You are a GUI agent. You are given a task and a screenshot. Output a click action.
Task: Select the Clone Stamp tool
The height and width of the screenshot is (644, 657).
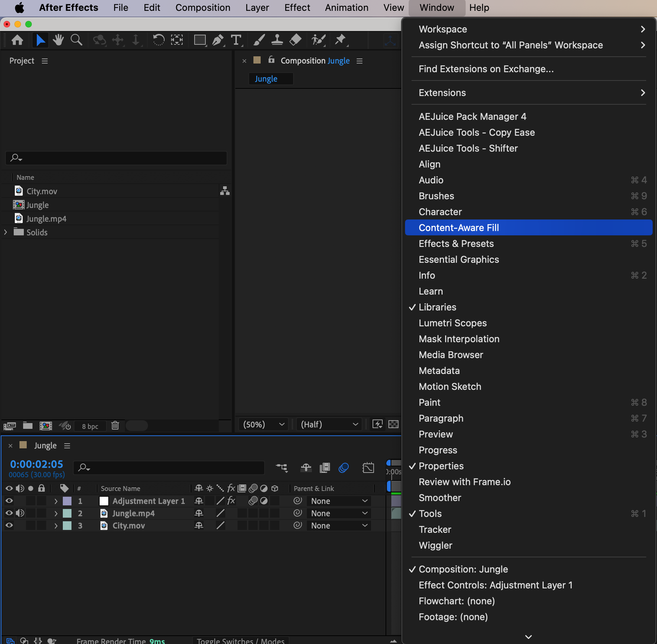pyautogui.click(x=277, y=40)
